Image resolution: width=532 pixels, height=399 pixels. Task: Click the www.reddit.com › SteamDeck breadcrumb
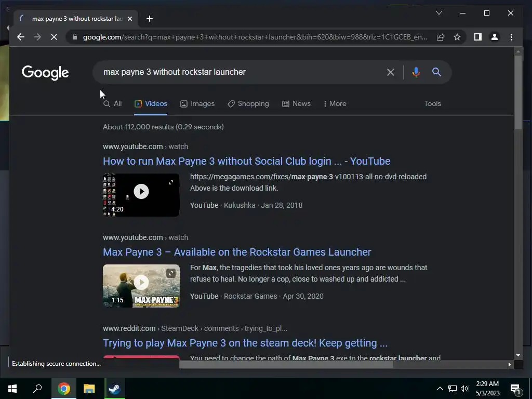tap(195, 328)
